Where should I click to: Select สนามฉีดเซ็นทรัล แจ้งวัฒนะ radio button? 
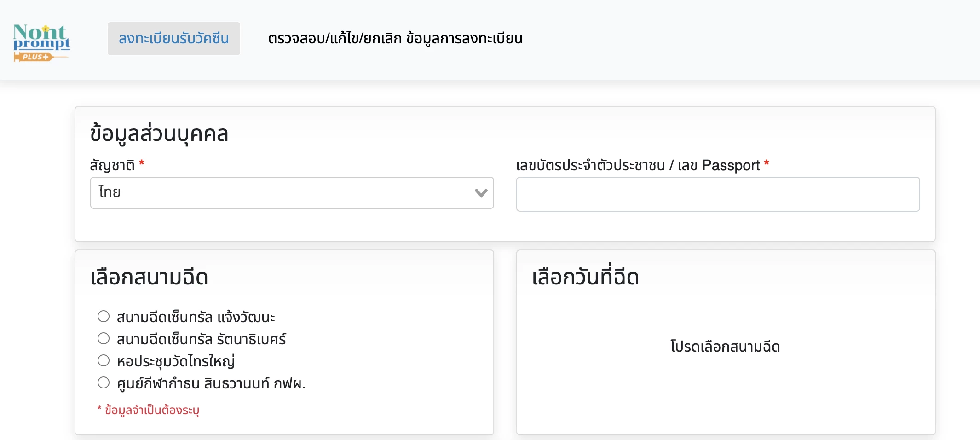click(104, 316)
